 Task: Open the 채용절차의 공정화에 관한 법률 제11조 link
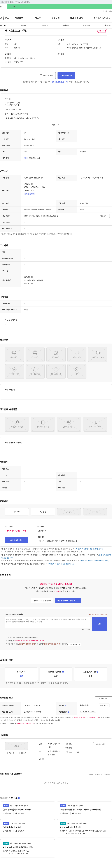[x=61, y=564]
